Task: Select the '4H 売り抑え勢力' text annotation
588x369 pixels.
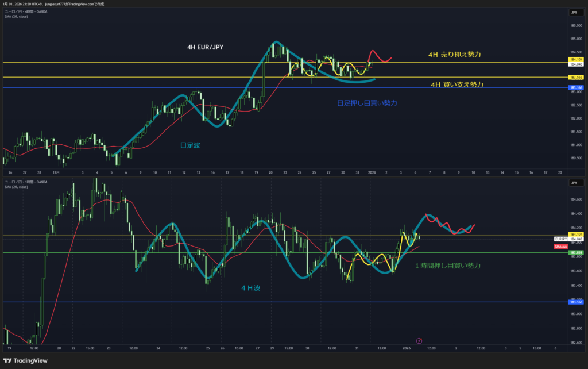Action: click(454, 54)
